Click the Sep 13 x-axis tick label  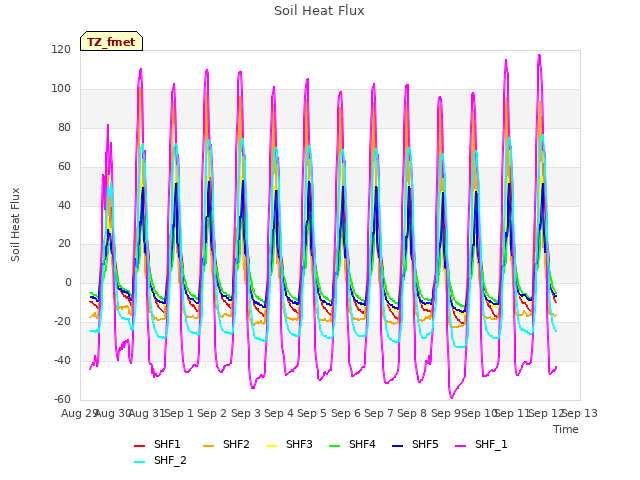[580, 413]
